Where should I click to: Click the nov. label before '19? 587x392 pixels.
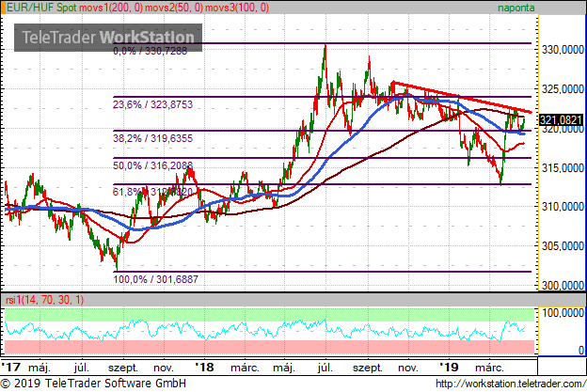point(407,368)
